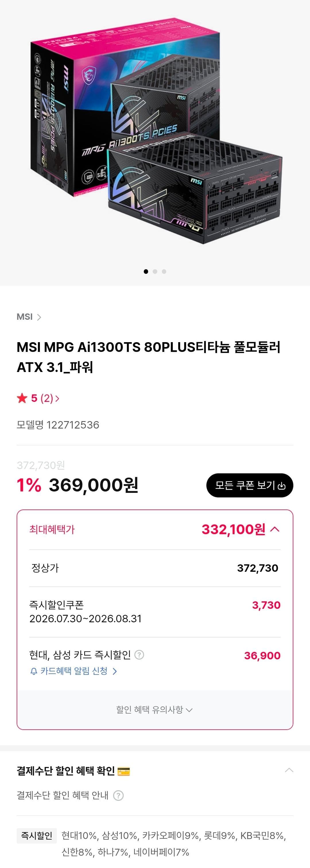Collapse the 결제수단 할인 혜택 확인 section

click(x=289, y=770)
